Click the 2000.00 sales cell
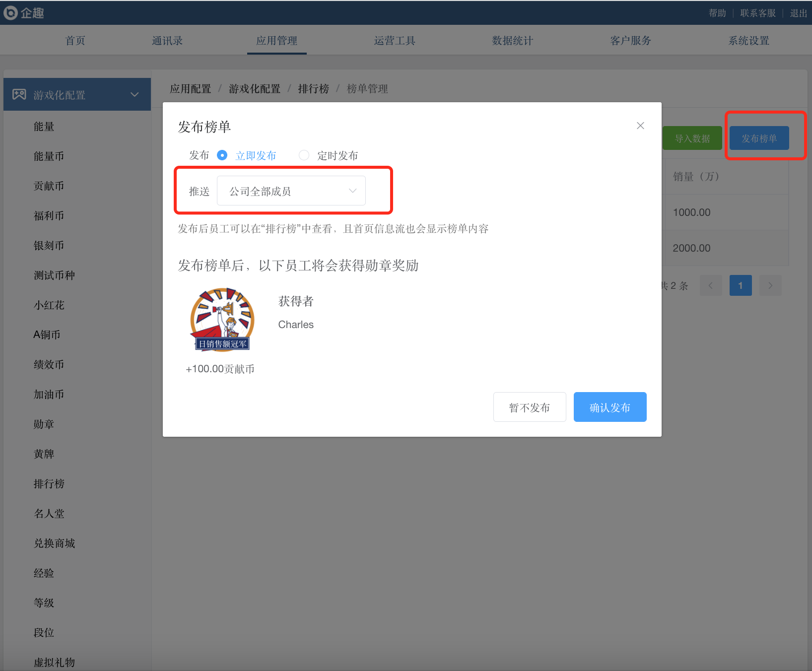Viewport: 812px width, 671px height. click(692, 248)
